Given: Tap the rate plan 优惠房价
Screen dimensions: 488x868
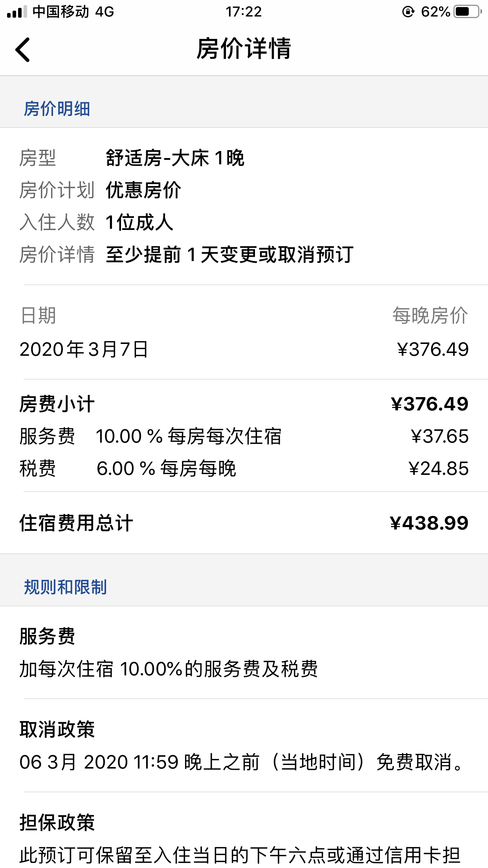Looking at the screenshot, I should pyautogui.click(x=143, y=190).
